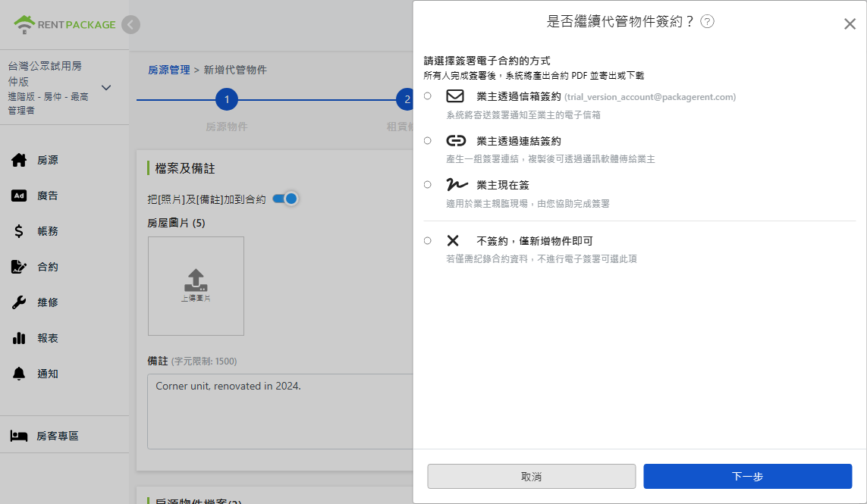867x504 pixels.
Task: Click the 檔案及備註 section heading
Action: tap(184, 168)
